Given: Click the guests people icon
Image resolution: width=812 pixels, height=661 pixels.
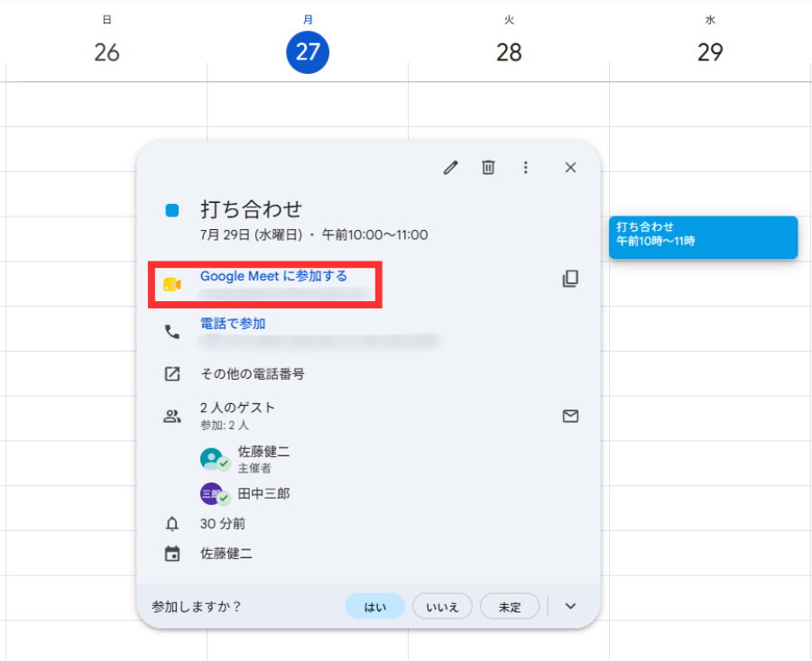Looking at the screenshot, I should point(172,416).
